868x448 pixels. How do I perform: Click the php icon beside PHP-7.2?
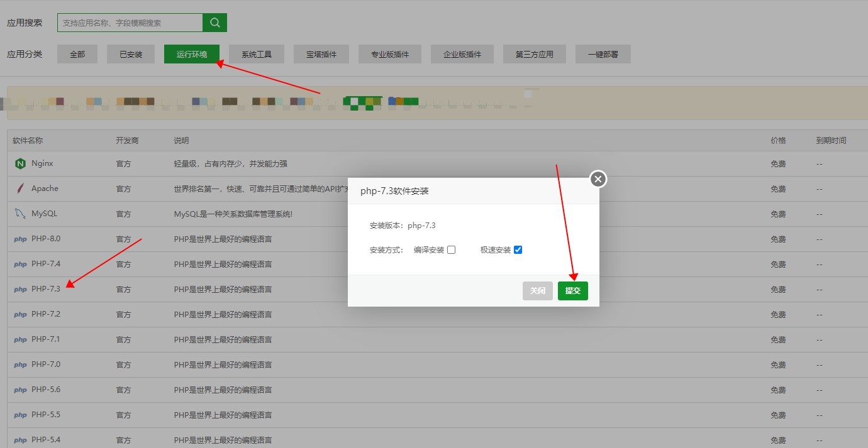point(20,315)
